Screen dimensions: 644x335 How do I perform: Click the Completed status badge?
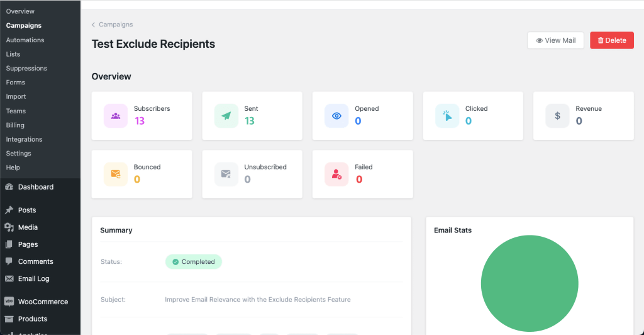click(x=194, y=262)
